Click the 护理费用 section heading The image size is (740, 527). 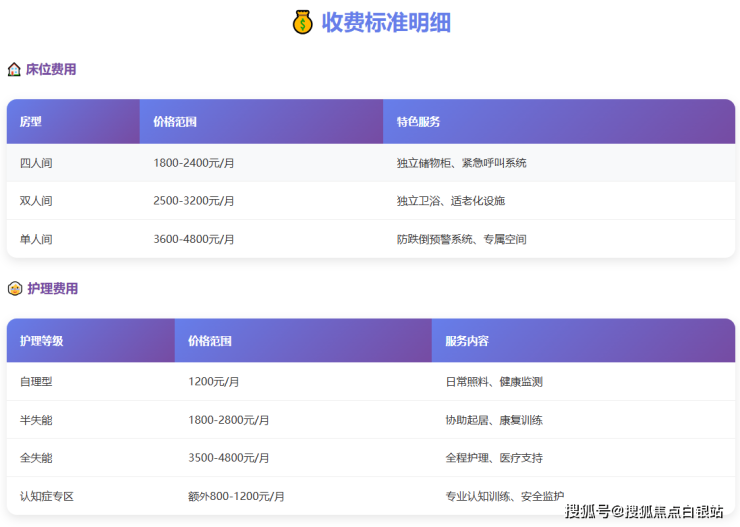click(x=52, y=289)
